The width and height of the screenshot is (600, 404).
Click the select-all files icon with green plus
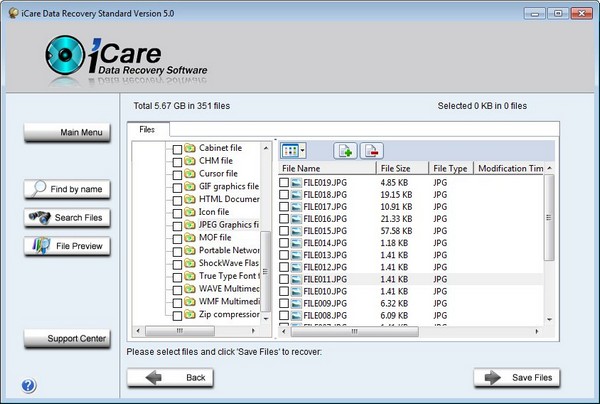(345, 150)
